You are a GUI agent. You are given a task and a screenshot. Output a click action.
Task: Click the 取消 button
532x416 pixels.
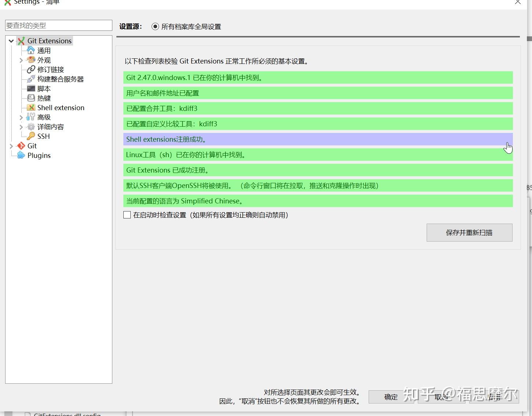(441, 397)
